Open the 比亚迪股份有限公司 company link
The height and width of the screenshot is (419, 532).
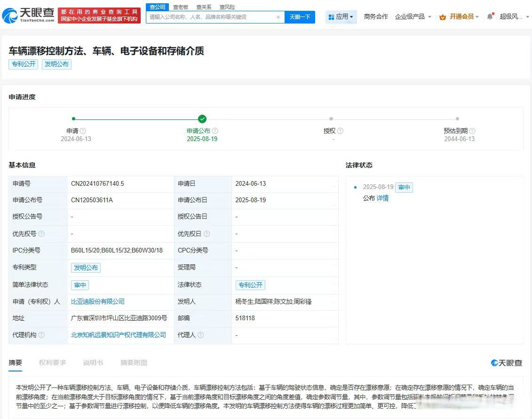click(97, 301)
